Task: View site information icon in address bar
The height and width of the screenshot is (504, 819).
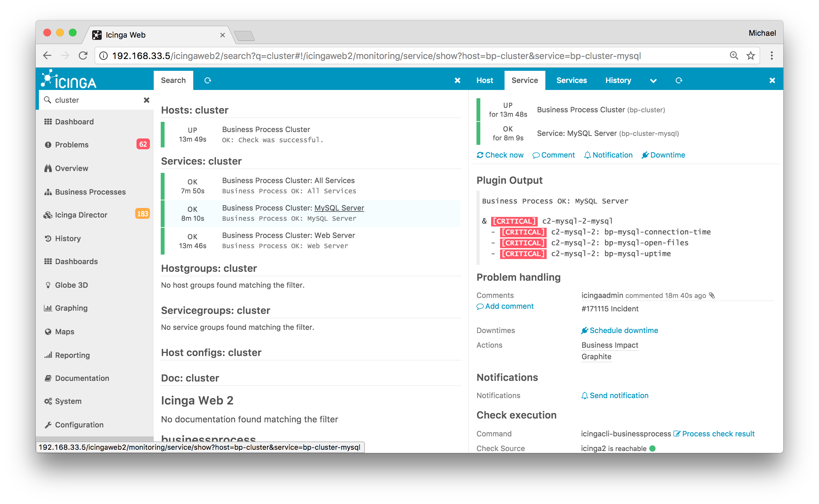Action: point(104,56)
